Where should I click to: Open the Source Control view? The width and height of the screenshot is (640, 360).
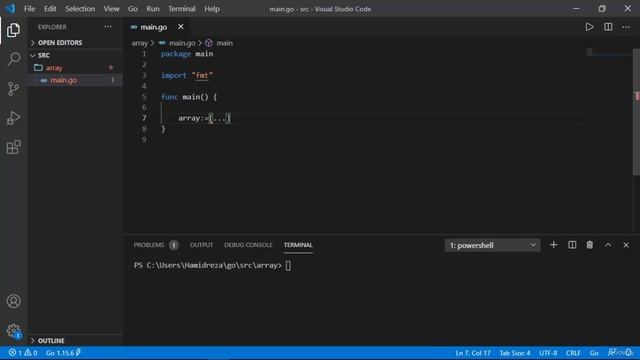[x=13, y=89]
